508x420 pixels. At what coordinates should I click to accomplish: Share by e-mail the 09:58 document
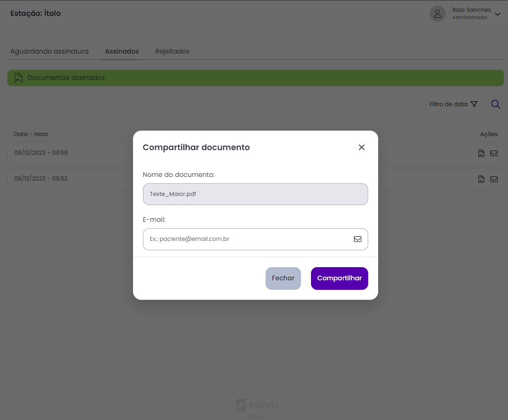tap(494, 153)
